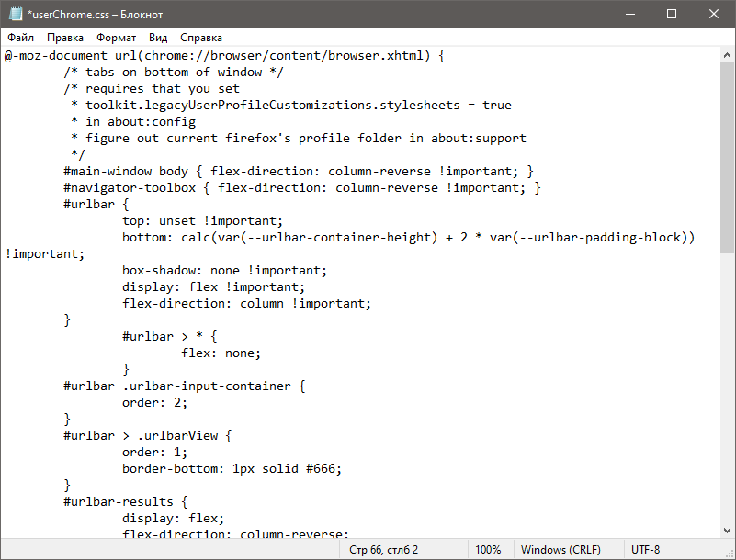Click the 'display: flex;' line

[174, 518]
